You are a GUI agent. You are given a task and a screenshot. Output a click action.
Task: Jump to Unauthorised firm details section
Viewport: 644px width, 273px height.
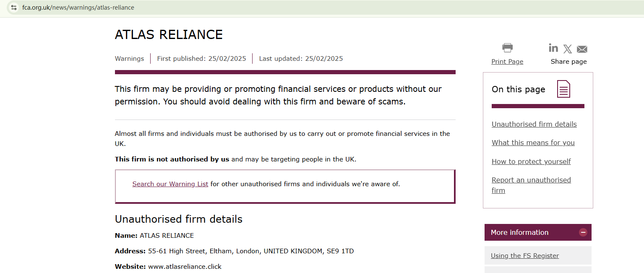click(x=534, y=124)
